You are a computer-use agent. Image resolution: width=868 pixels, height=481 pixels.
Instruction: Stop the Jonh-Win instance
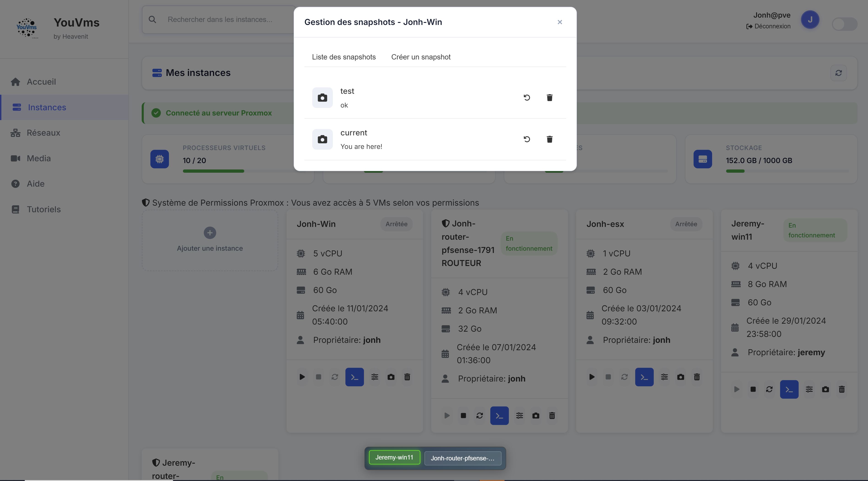point(318,377)
